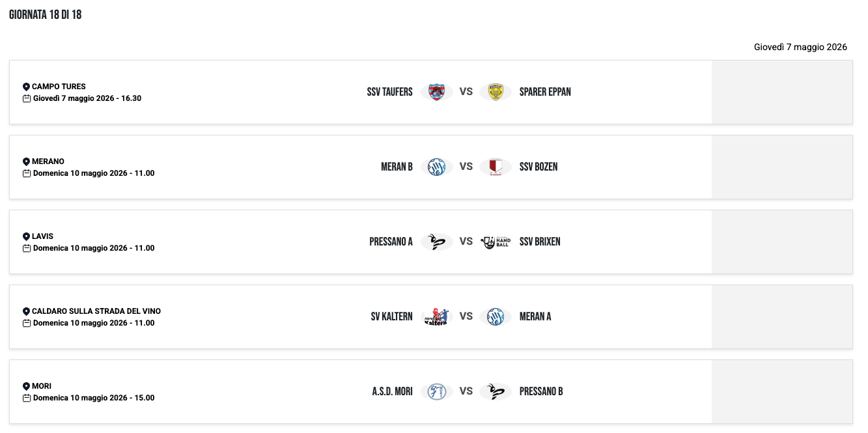Click the Sparer Eppan yellow crest logo
The height and width of the screenshot is (433, 868).
[x=496, y=92]
